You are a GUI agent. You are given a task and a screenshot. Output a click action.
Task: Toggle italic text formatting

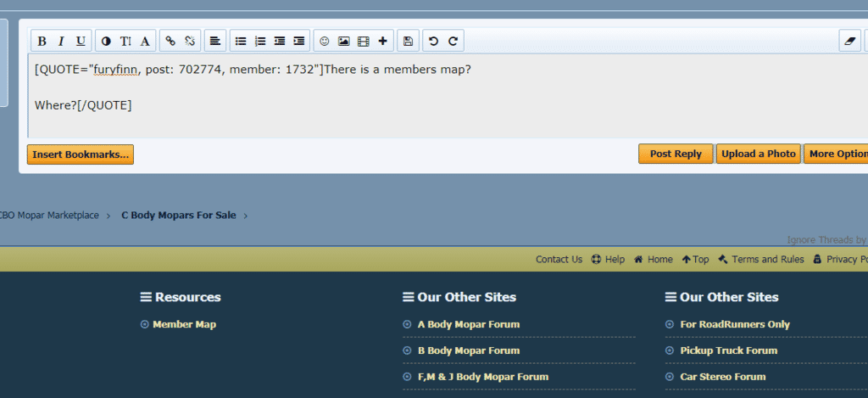[x=61, y=41]
